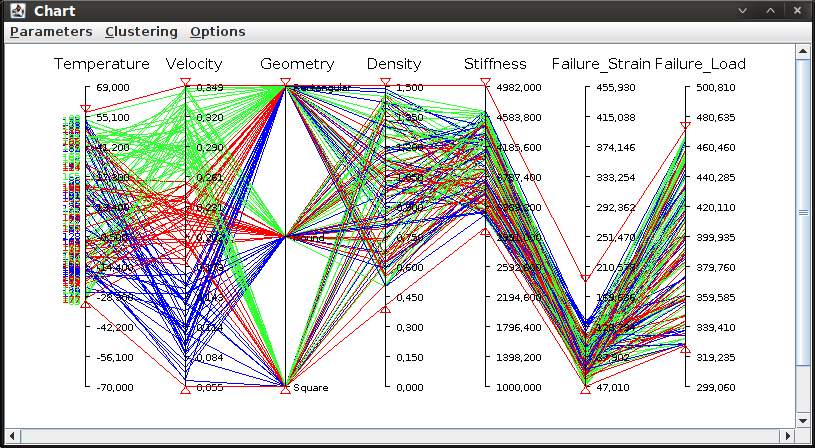Screen dimensions: 815x448
Task: Click the Geometry axis title
Action: click(x=297, y=64)
